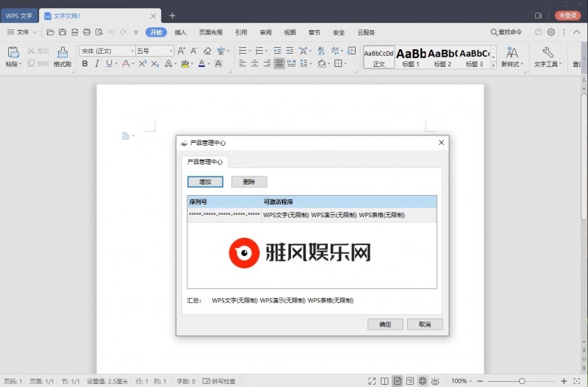Click the Paste clipboard icon

click(13, 52)
